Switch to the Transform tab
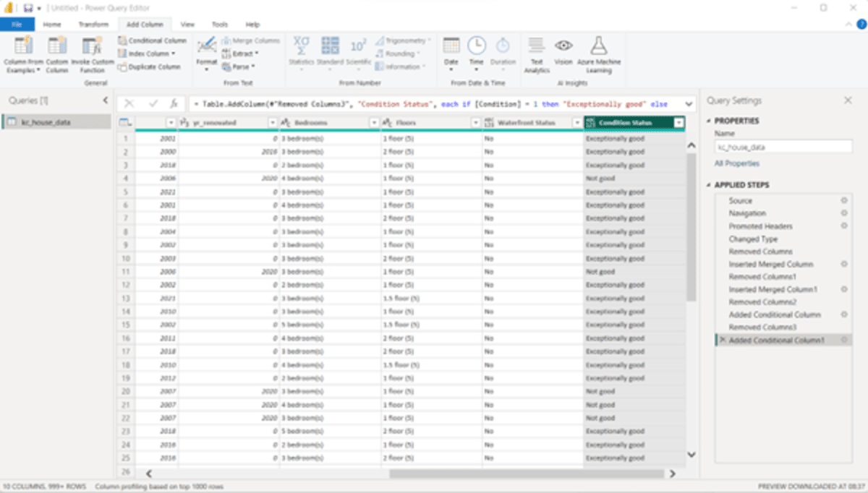The image size is (868, 493). 93,24
